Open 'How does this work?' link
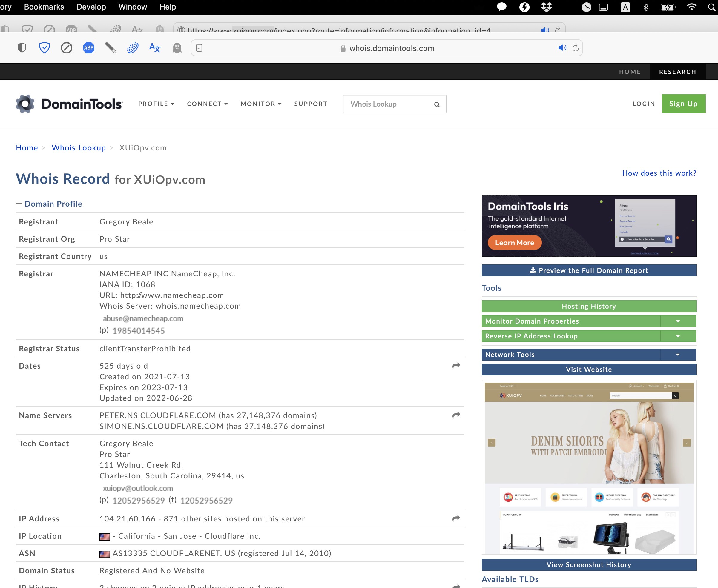The width and height of the screenshot is (718, 588). tap(659, 173)
